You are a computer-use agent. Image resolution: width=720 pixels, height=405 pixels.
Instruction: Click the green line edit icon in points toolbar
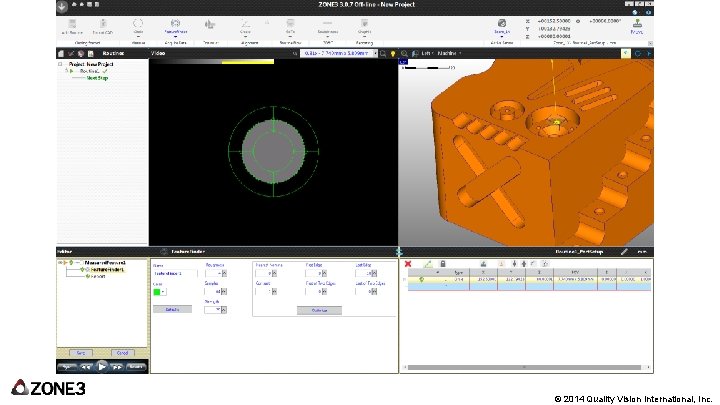tap(428, 264)
